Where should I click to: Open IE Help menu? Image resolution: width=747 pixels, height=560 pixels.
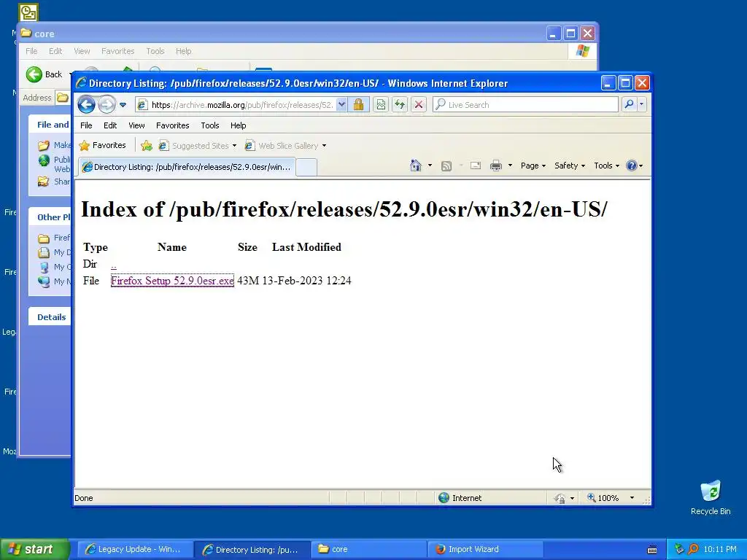point(239,125)
